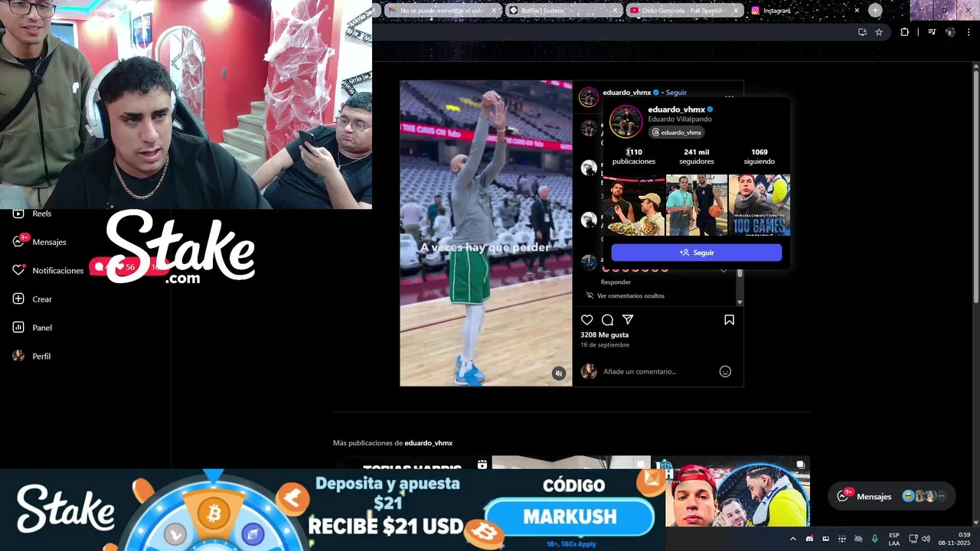The height and width of the screenshot is (551, 980).
Task: Open the basketball players thumbnail in profile card
Action: click(697, 205)
